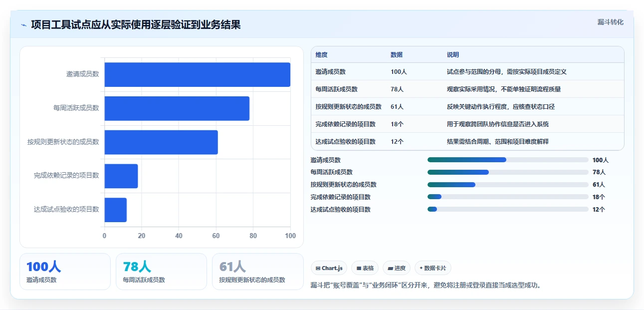Screen dimensions: 644x310
Task: Click the 数据卡片 tag chip
Action: (432, 268)
